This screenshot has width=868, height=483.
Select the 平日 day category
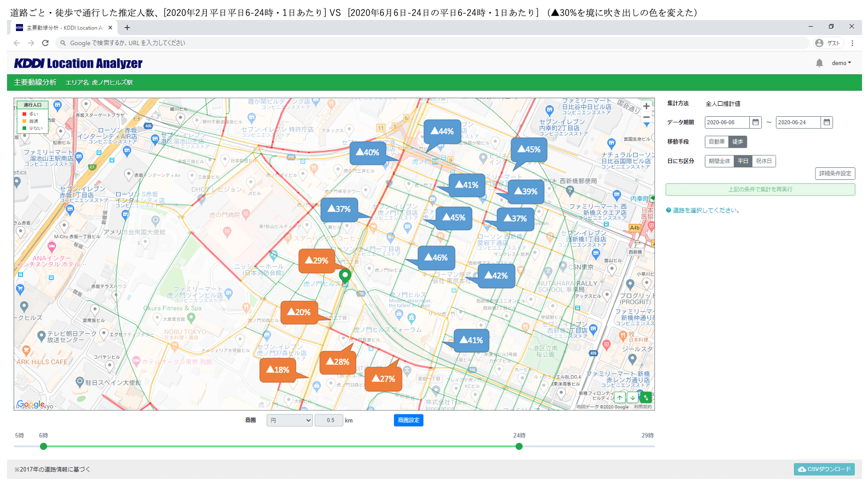coord(743,161)
